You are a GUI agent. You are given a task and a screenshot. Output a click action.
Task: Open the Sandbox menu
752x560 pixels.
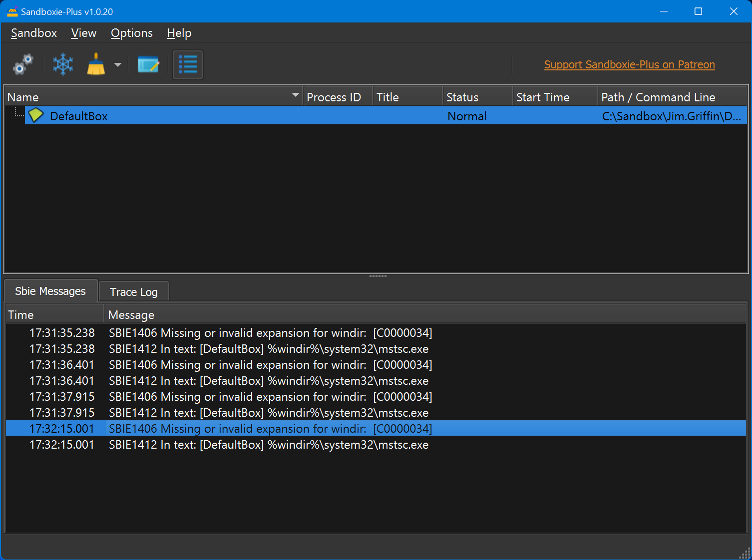[x=34, y=33]
